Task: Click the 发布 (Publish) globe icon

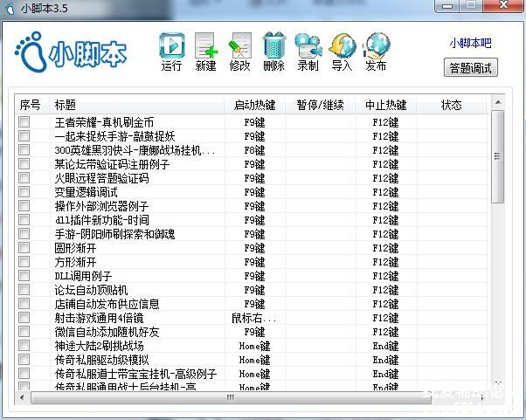Action: point(377,45)
